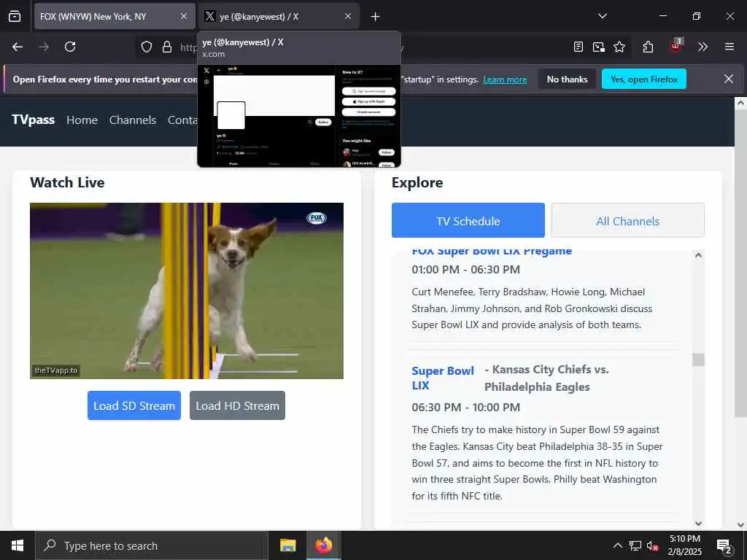Click Yes, open Firefox button
The width and height of the screenshot is (747, 560).
pos(644,79)
